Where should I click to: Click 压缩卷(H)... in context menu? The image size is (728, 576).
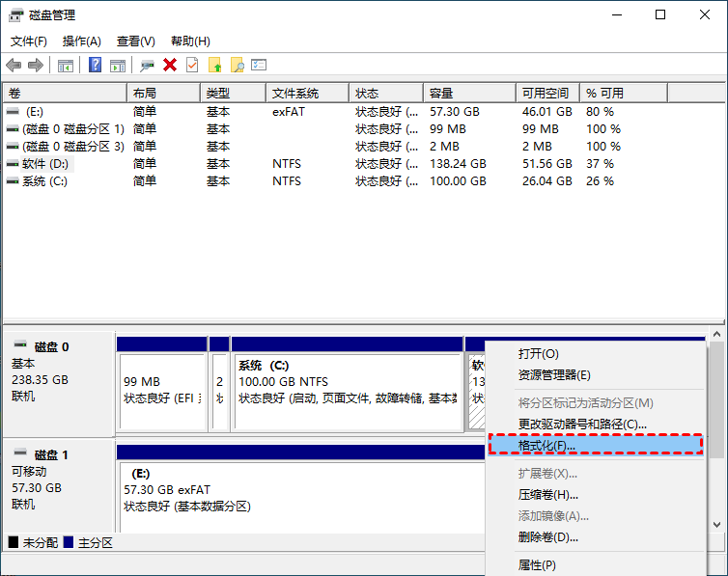tap(548, 495)
